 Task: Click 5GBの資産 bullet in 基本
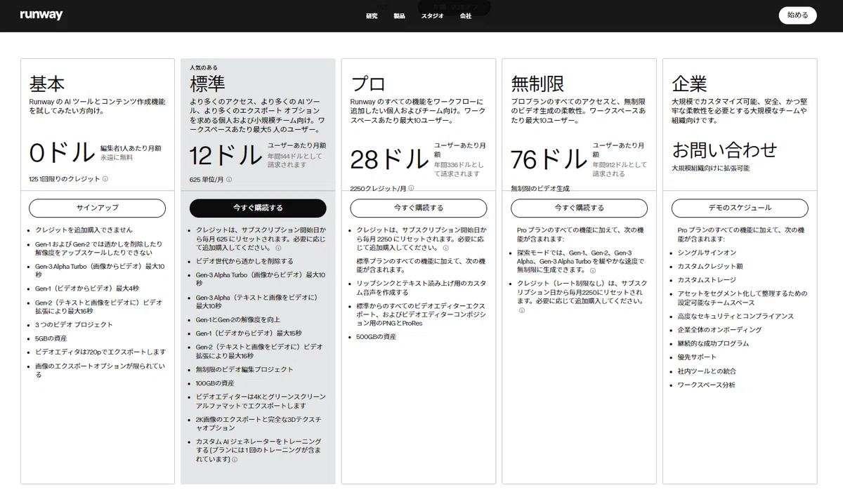pos(51,338)
